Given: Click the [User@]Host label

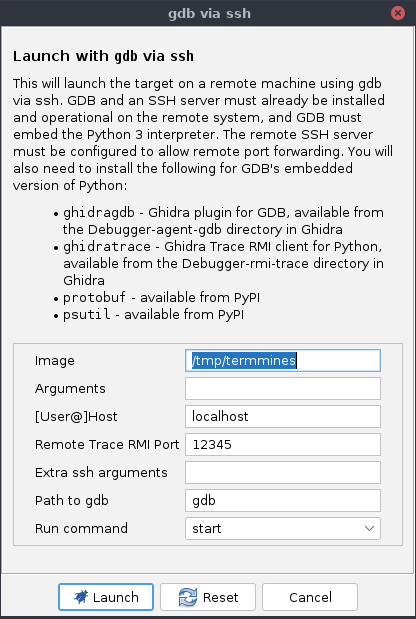Looking at the screenshot, I should pyautogui.click(x=76, y=416).
